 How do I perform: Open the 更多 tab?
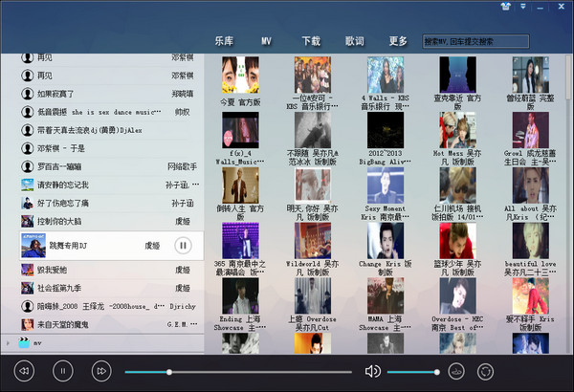pyautogui.click(x=398, y=41)
